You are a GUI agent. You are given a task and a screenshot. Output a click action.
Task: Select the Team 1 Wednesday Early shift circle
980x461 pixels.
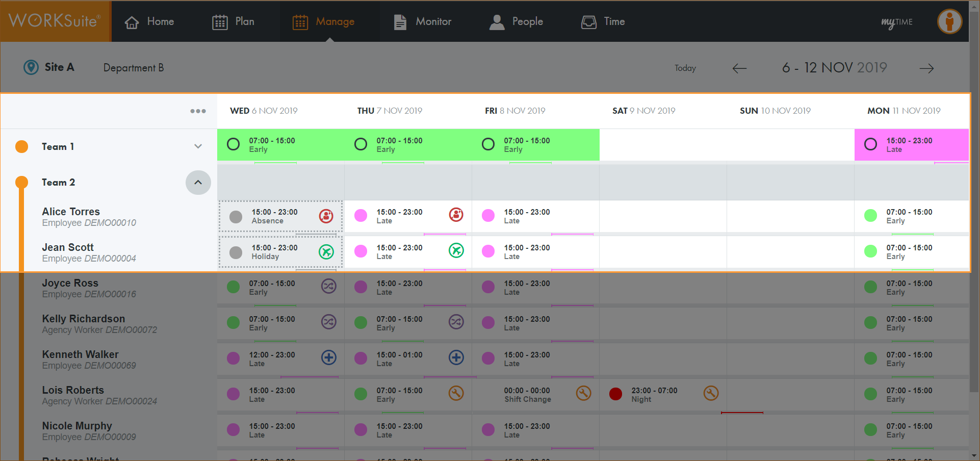pyautogui.click(x=234, y=144)
